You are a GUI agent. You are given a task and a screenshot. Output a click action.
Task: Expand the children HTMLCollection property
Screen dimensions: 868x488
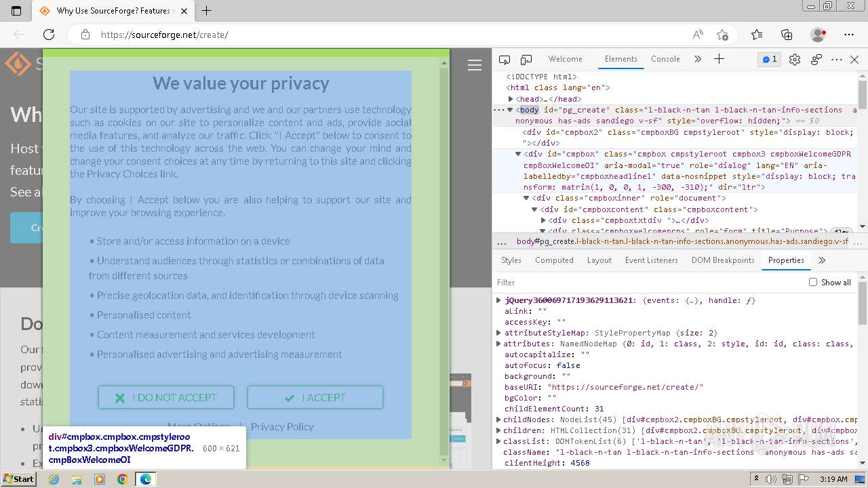click(499, 430)
